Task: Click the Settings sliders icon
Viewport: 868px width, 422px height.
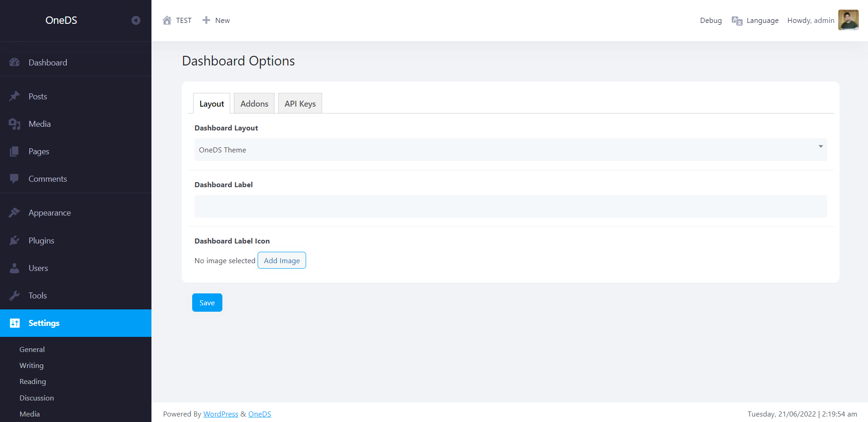Action: tap(15, 323)
